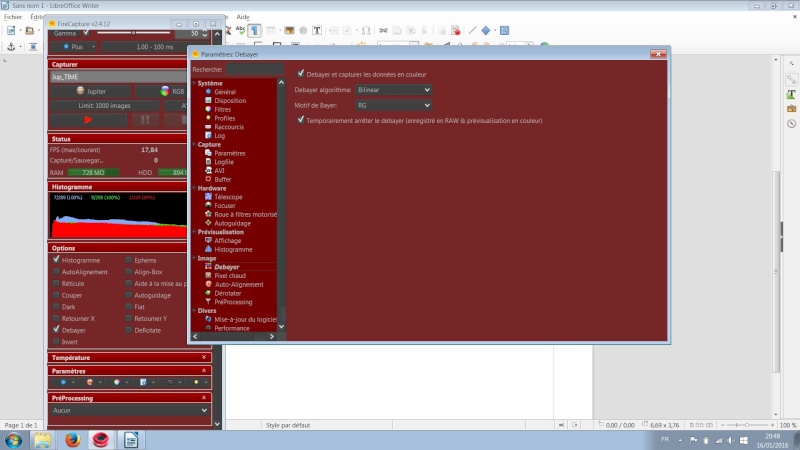Open the Affichage preview settings
This screenshot has height=450, width=800.
tap(228, 240)
